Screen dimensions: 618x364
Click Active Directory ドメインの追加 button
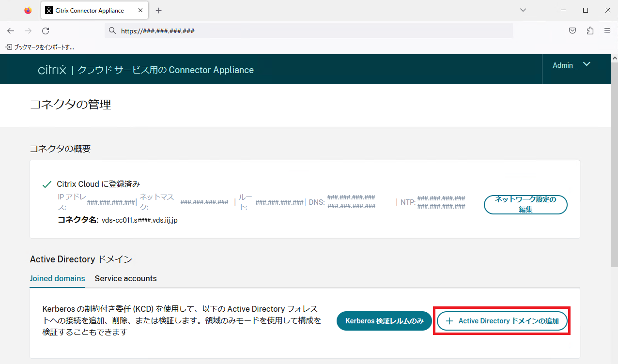point(502,320)
